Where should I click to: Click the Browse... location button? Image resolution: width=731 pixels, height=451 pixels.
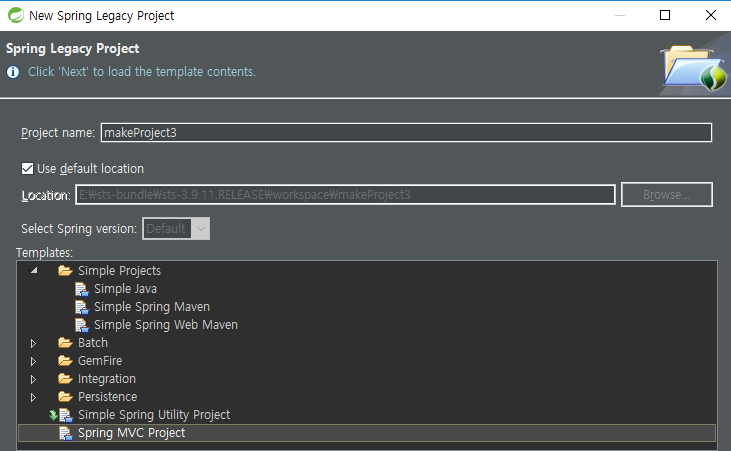click(x=667, y=194)
